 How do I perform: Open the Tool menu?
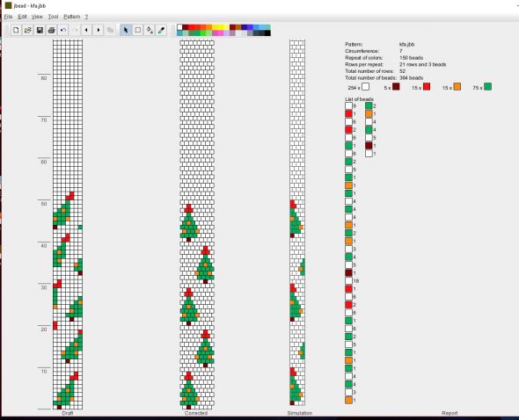[x=53, y=17]
